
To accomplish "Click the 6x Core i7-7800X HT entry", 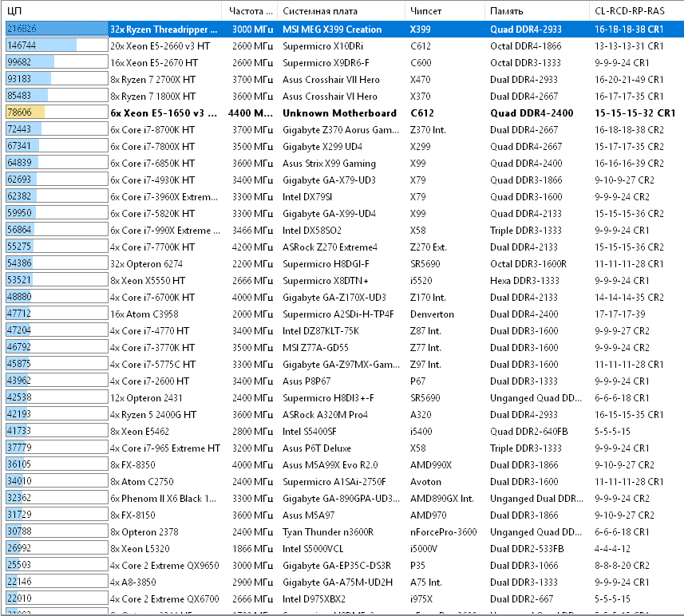I will [x=152, y=147].
